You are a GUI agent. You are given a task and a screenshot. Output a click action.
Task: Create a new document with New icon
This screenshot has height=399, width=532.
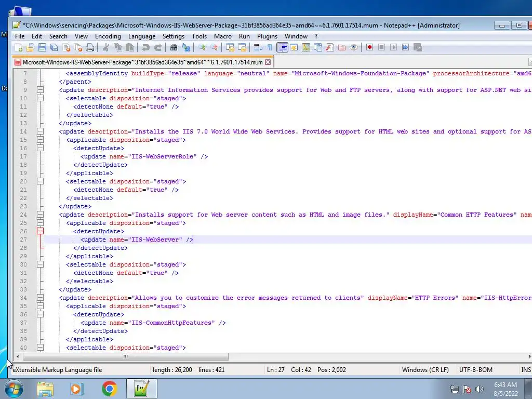click(x=18, y=47)
